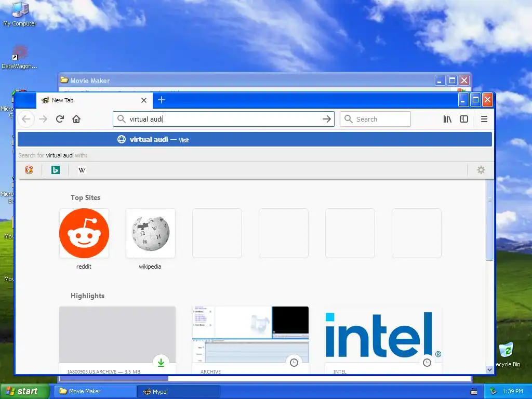The height and width of the screenshot is (399, 532).
Task: Click the history clock icon on the ARCHIVE card
Action: 294,362
